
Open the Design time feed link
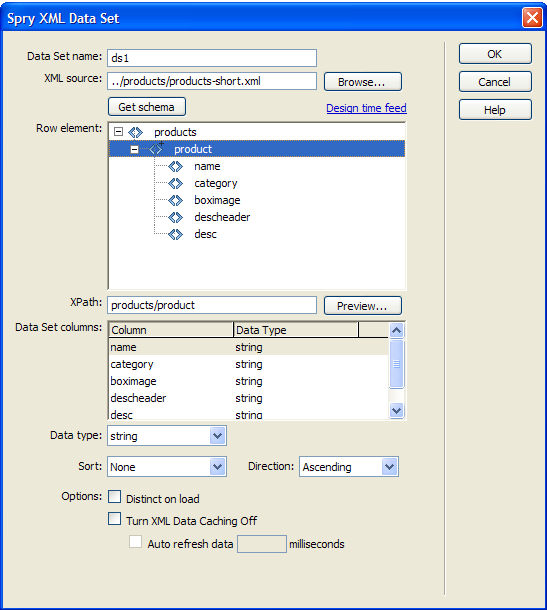[x=366, y=108]
